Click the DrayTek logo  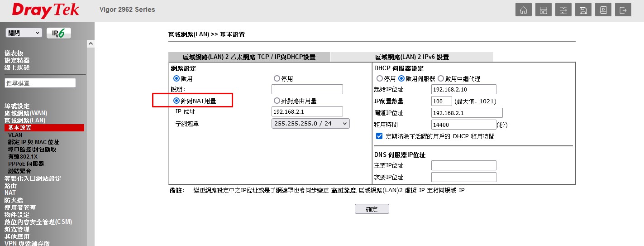click(x=45, y=10)
